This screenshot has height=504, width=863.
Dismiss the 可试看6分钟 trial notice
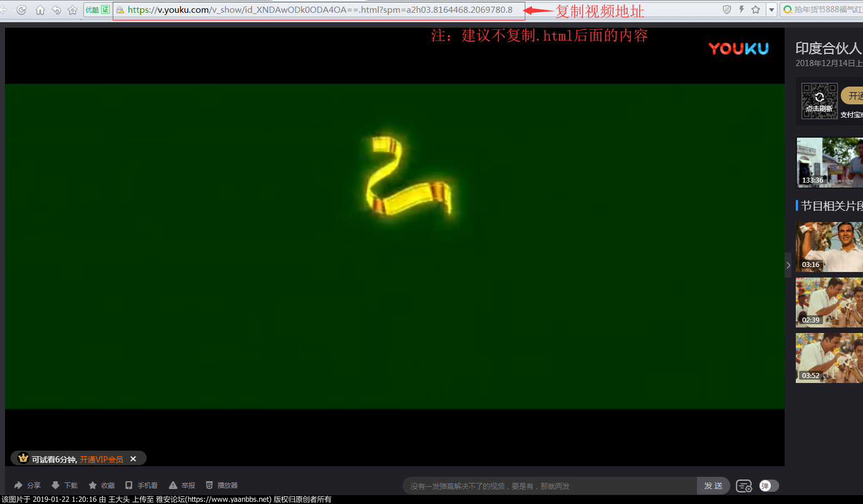pos(133,458)
